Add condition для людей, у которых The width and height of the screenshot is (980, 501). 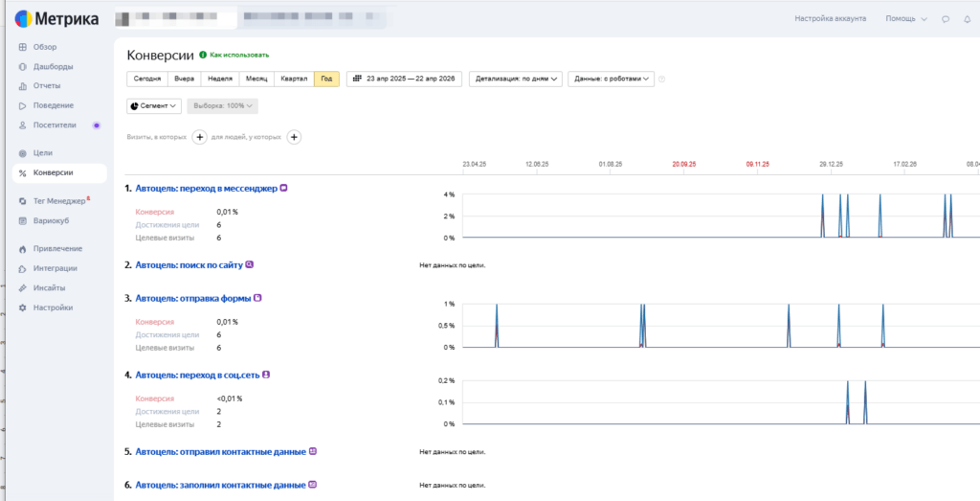tap(294, 137)
